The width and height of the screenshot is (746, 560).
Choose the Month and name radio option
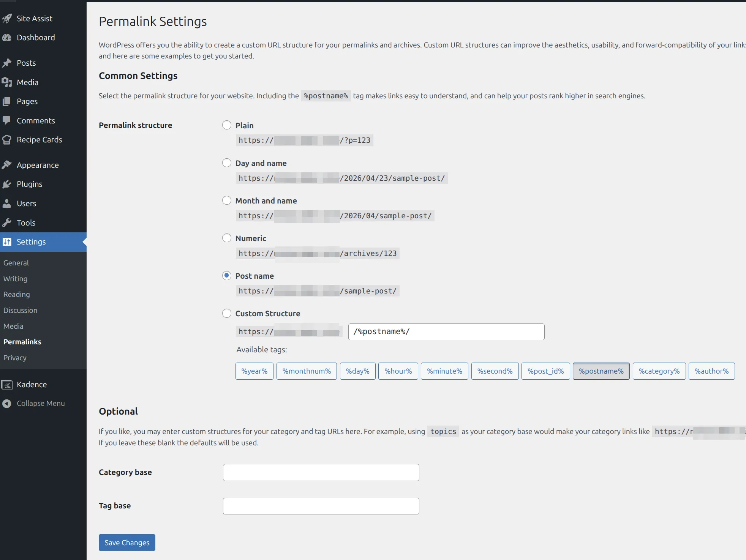(x=227, y=200)
